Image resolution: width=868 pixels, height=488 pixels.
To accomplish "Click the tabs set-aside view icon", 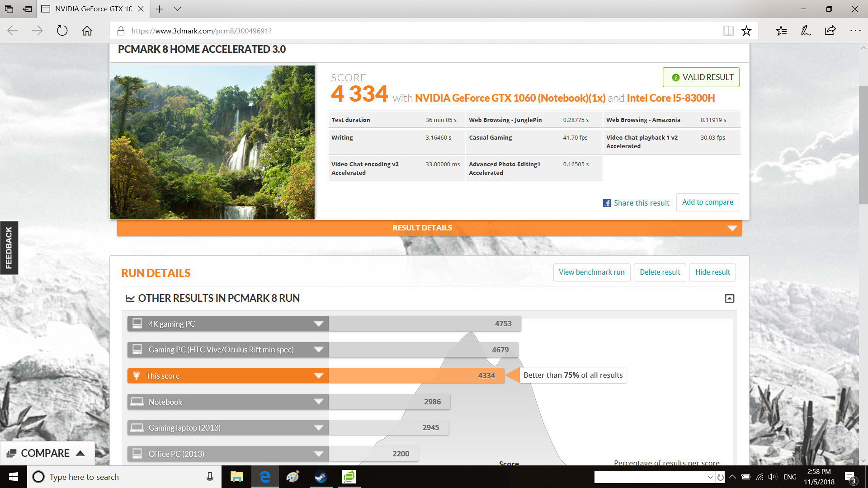I will pyautogui.click(x=9, y=9).
